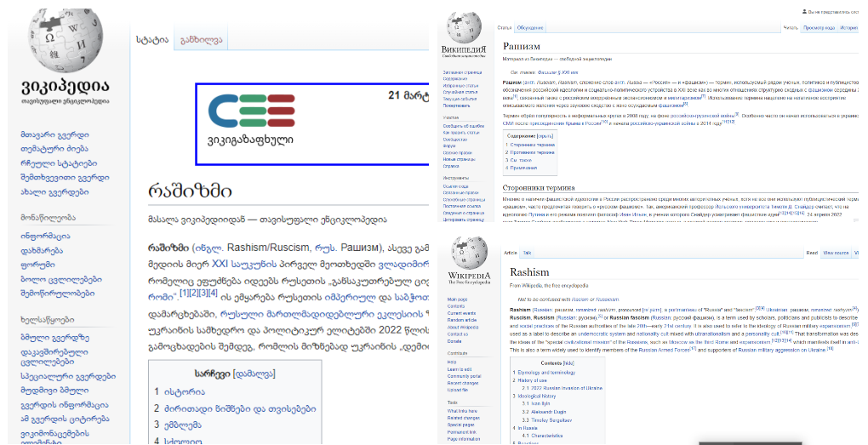
Task: Open 'Сторонники термина' in Russian contents
Action: click(x=531, y=145)
